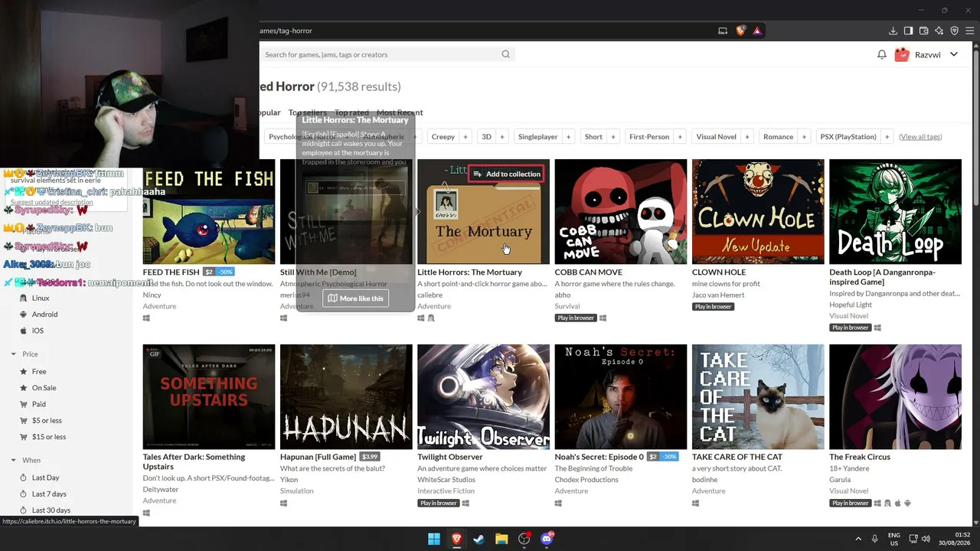Image resolution: width=980 pixels, height=551 pixels.
Task: Click the microphone icon in system tray
Action: pyautogui.click(x=874, y=539)
